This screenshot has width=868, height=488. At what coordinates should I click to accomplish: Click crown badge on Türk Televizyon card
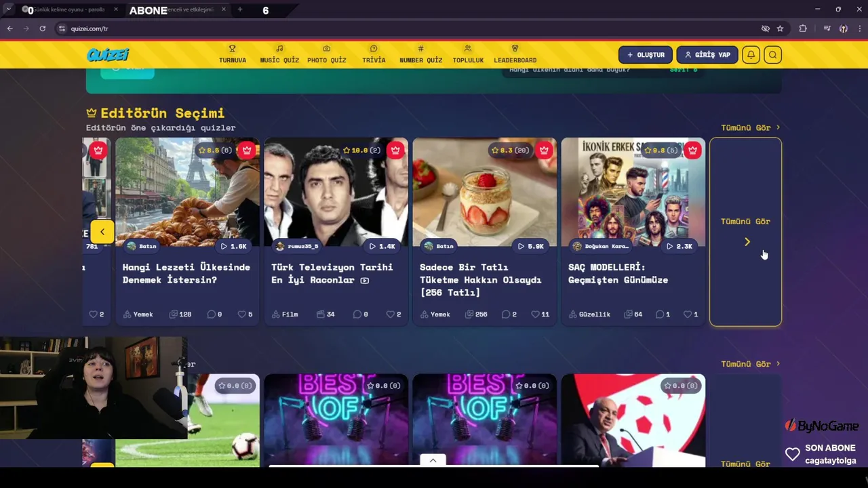[395, 150]
